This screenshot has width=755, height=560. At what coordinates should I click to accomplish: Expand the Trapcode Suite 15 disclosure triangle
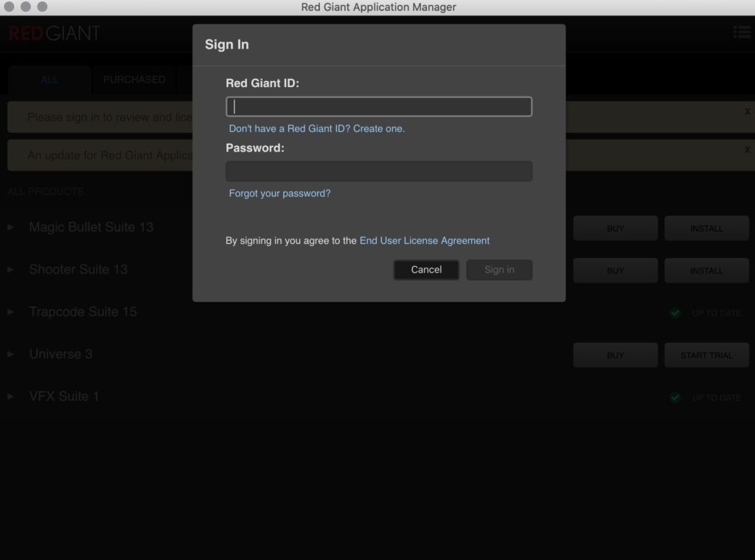[11, 312]
